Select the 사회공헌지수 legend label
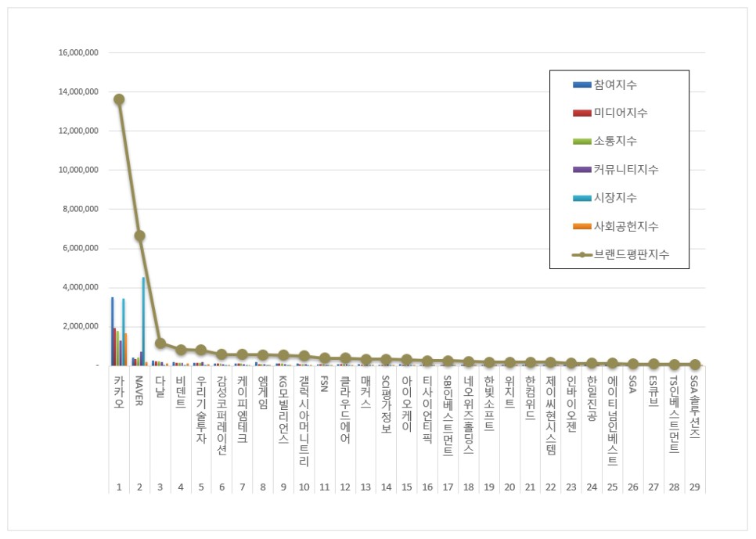This screenshot has width=756, height=539. pos(626,226)
